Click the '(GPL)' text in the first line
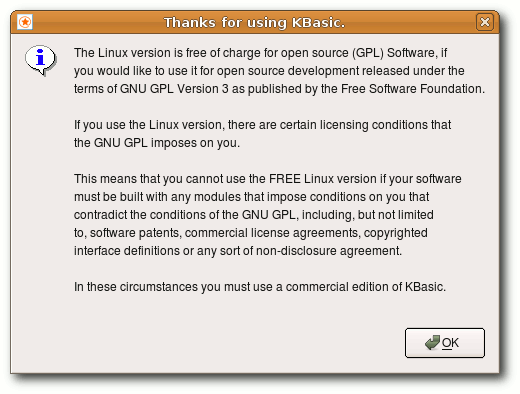520x394 pixels. tap(368, 53)
